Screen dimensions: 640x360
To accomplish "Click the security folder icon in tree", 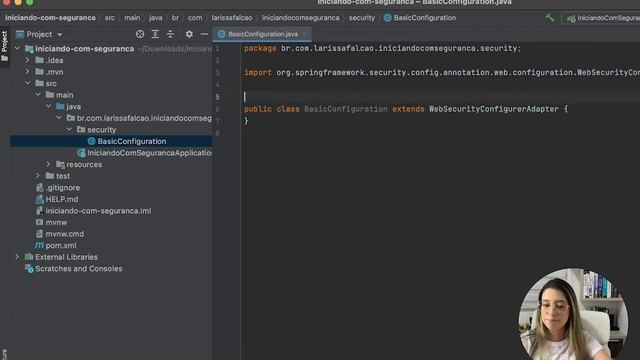I will pyautogui.click(x=81, y=130).
